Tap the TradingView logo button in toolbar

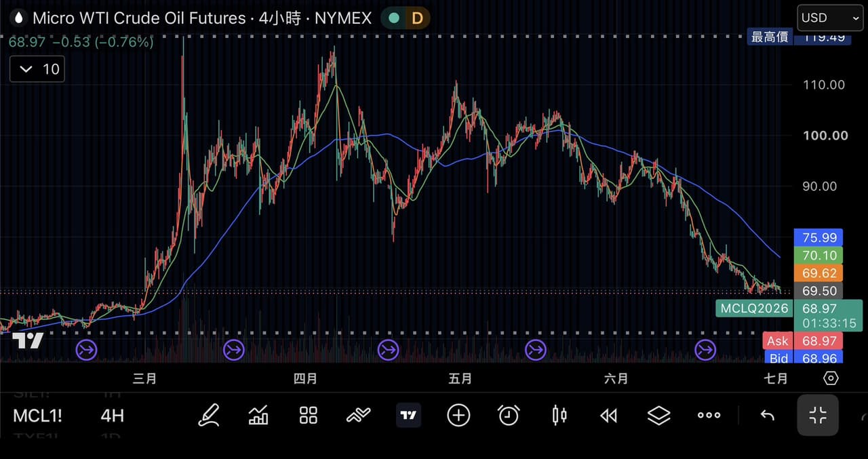coord(408,416)
